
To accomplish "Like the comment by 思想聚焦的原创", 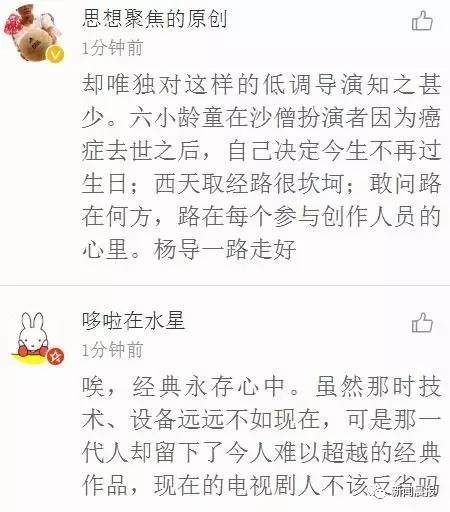I will (x=422, y=21).
